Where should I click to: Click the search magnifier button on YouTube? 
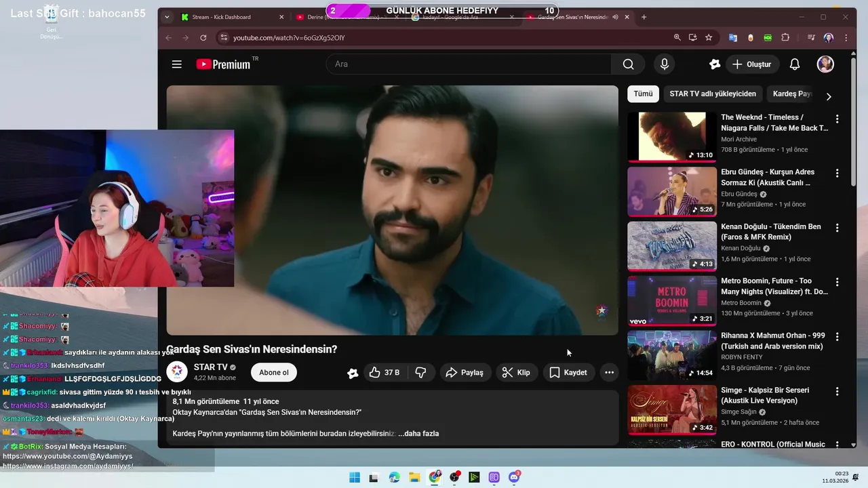coord(628,64)
